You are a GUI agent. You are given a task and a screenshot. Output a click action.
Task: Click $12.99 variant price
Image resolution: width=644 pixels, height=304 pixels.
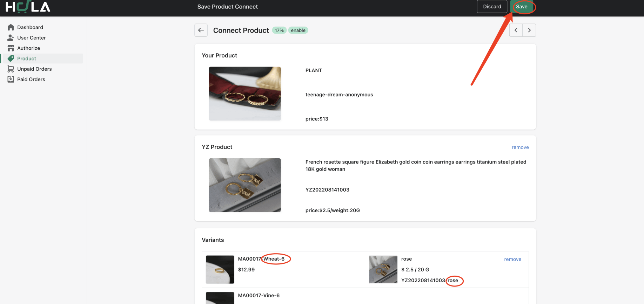click(x=246, y=270)
